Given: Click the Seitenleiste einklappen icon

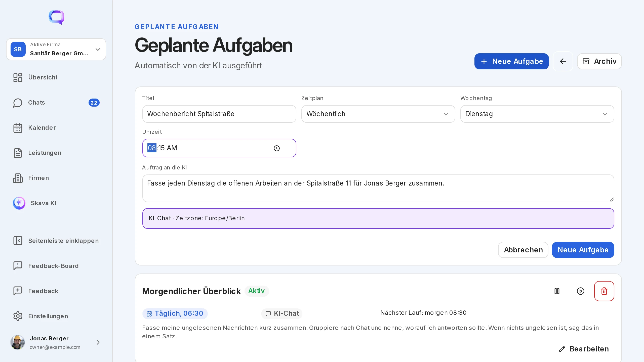Looking at the screenshot, I should click(x=18, y=241).
